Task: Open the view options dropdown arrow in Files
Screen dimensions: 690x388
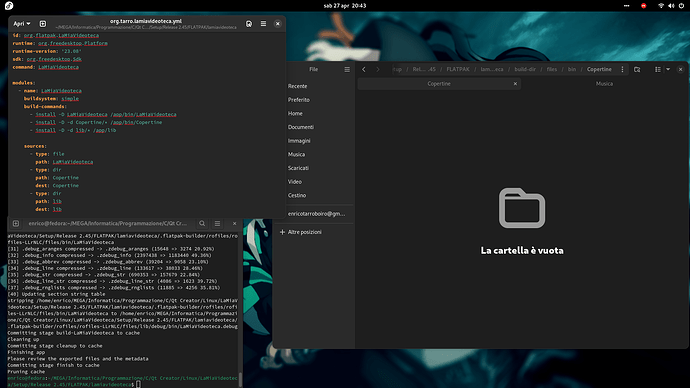Action: pyautogui.click(x=668, y=70)
